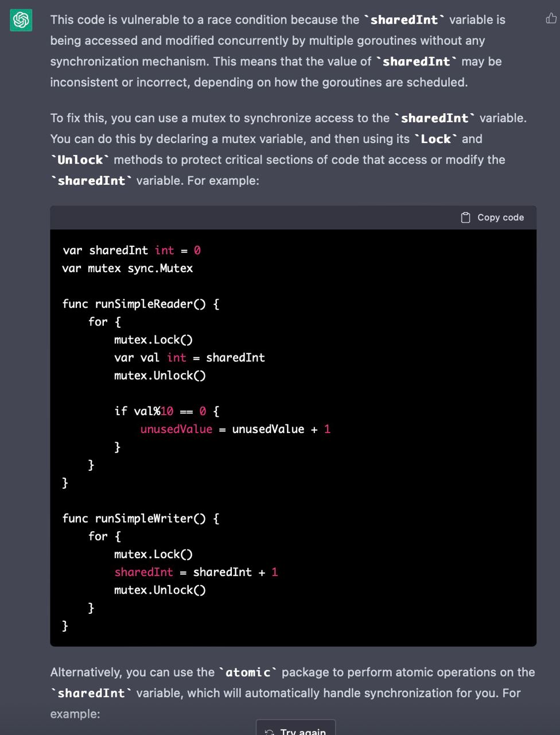The width and height of the screenshot is (560, 735).
Task: Click the func runSimpleWriter() declaration
Action: 141,519
